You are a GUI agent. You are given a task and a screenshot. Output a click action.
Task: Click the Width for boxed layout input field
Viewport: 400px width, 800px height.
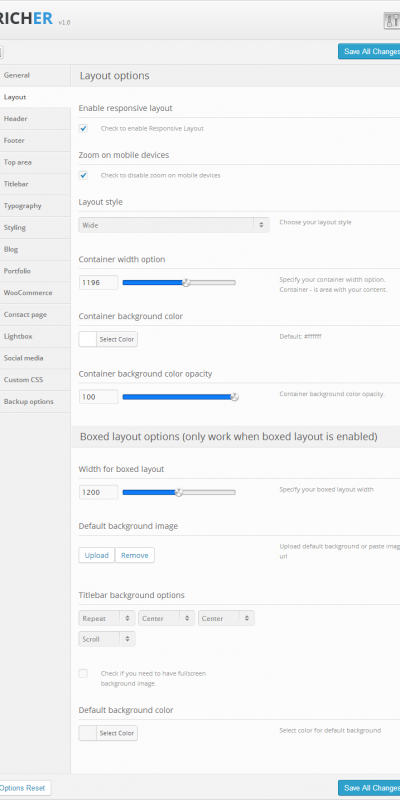pyautogui.click(x=98, y=492)
